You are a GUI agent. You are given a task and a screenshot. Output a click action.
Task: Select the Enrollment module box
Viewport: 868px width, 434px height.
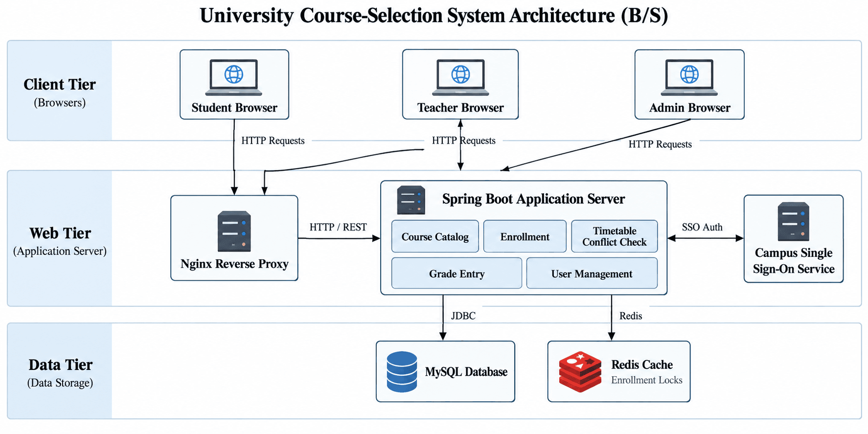(525, 236)
